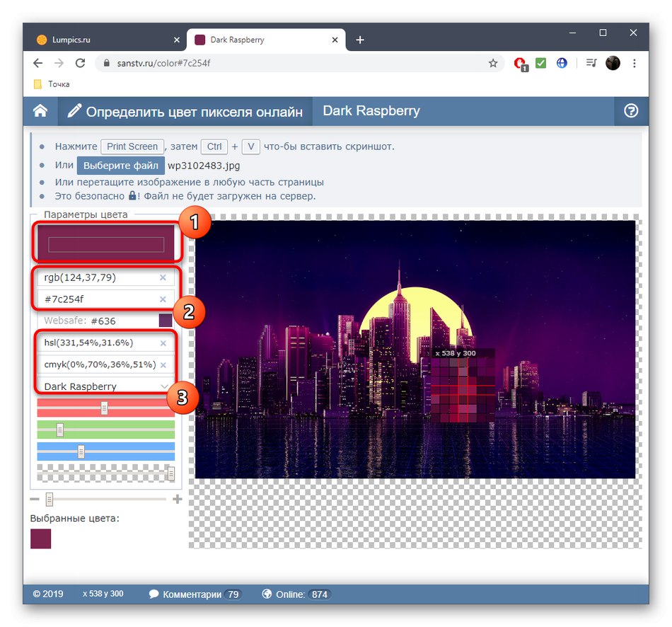The width and height of the screenshot is (672, 627).
Task: Go forward in browser history
Action: point(59,63)
